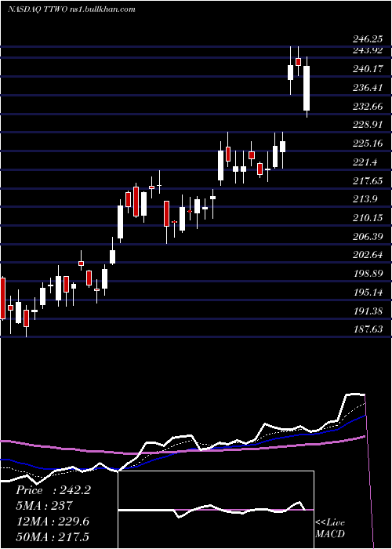Click the 228.91 price axis label
The image size is (392, 549).
[367, 125]
